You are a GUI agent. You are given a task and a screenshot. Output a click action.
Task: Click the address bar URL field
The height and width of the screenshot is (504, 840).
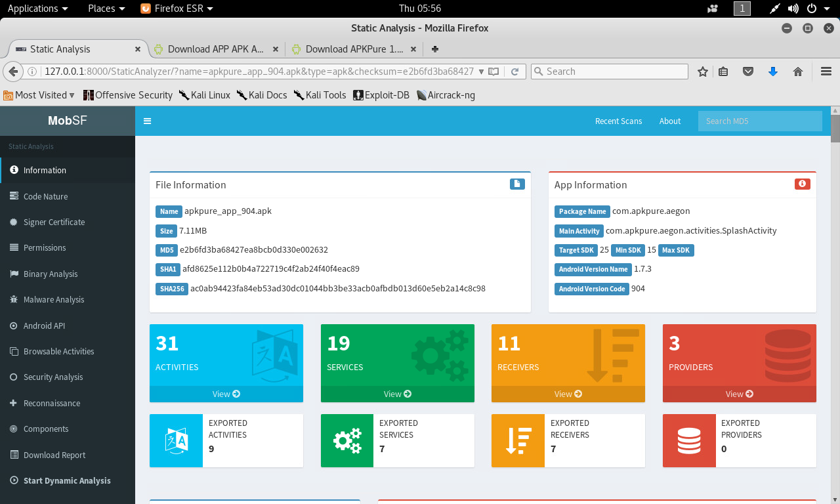259,72
